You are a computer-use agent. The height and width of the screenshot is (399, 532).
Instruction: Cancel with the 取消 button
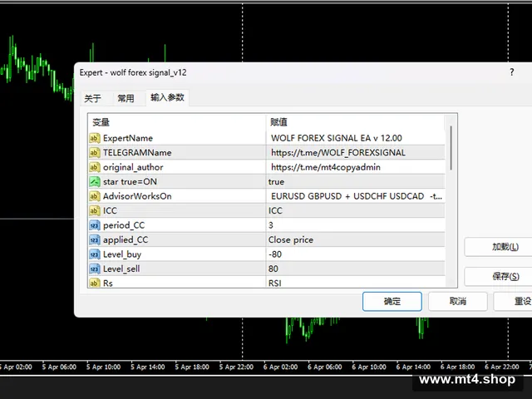click(x=458, y=301)
